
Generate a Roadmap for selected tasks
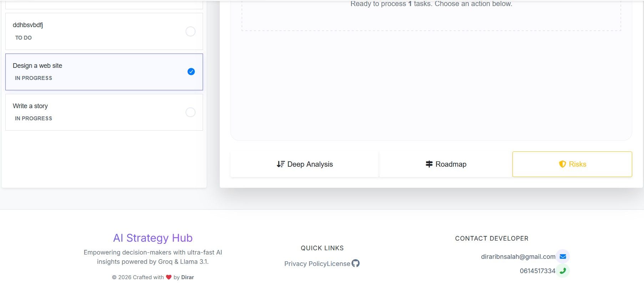[445, 164]
